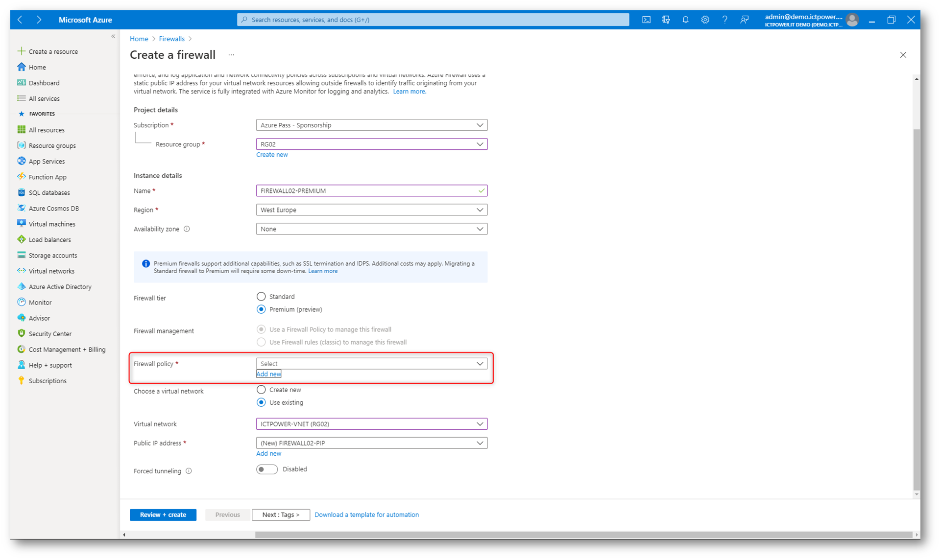
Task: Click Add new under Firewall policy
Action: click(268, 374)
